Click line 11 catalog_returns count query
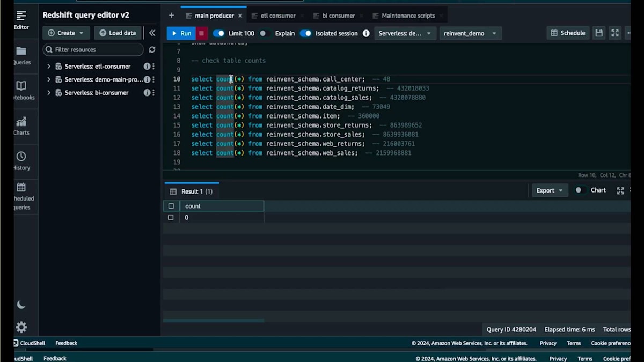Image resolution: width=644 pixels, height=362 pixels. point(310,88)
